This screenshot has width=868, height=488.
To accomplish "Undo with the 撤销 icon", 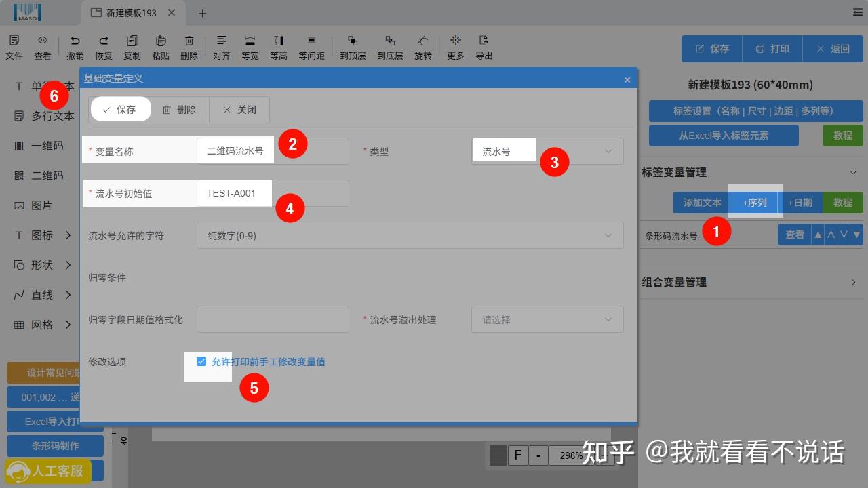I will pyautogui.click(x=75, y=47).
